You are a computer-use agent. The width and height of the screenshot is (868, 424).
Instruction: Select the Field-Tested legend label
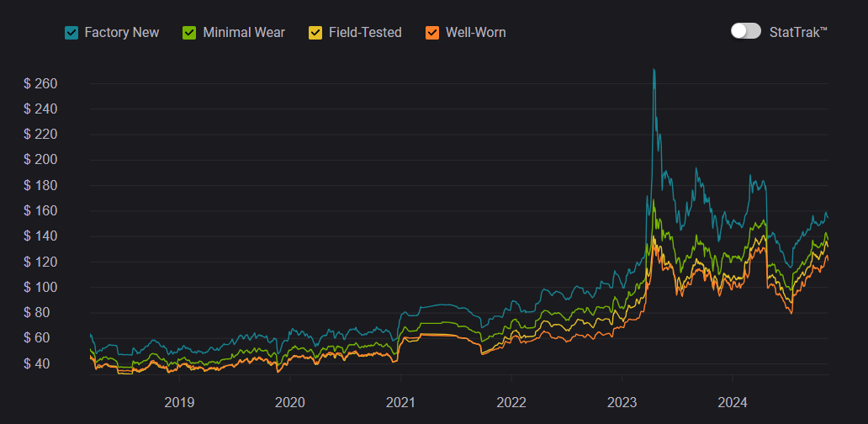click(x=365, y=33)
